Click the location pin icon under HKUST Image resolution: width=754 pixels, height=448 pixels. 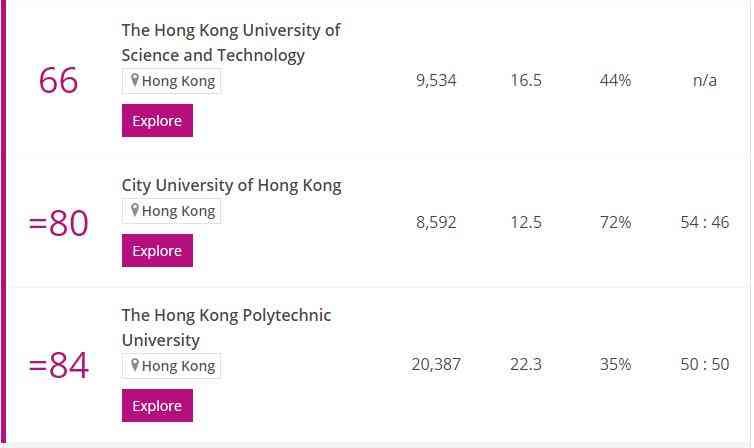pos(135,81)
